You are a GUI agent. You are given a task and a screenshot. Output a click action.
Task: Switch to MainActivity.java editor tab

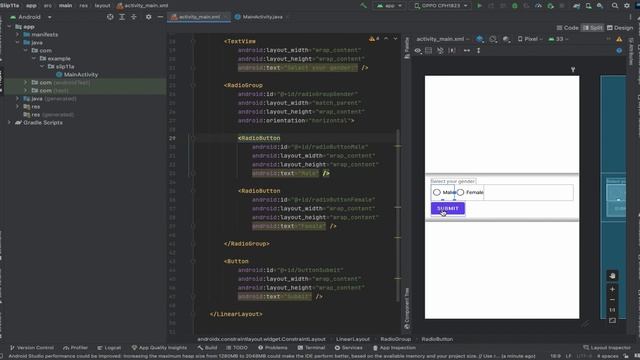point(262,17)
